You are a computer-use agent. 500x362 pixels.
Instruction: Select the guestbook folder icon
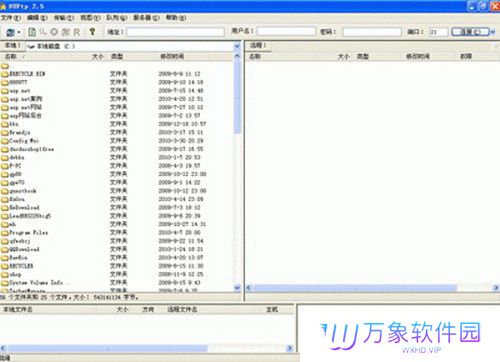[5, 191]
